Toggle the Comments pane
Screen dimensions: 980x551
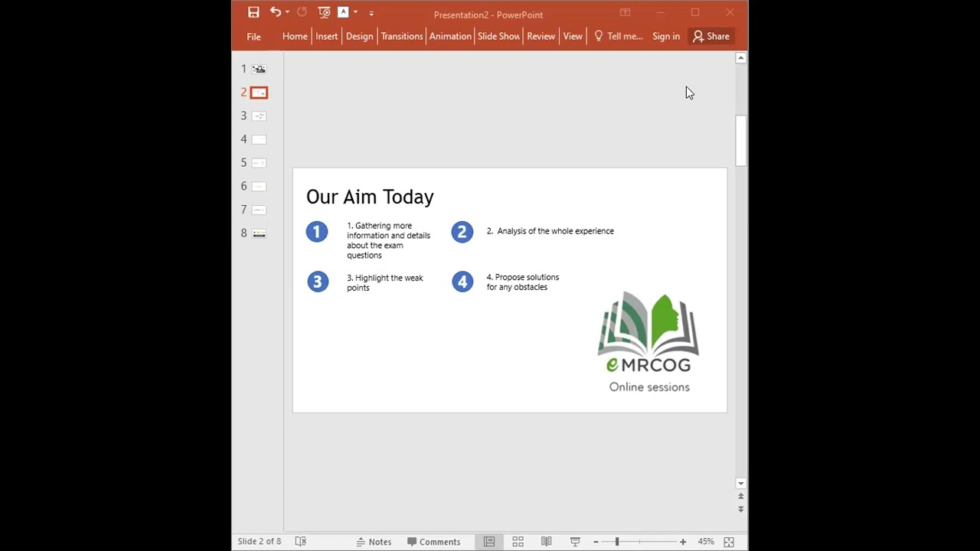click(433, 542)
